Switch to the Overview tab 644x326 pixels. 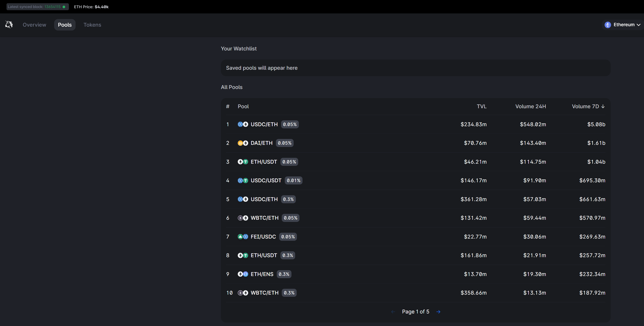(x=34, y=25)
